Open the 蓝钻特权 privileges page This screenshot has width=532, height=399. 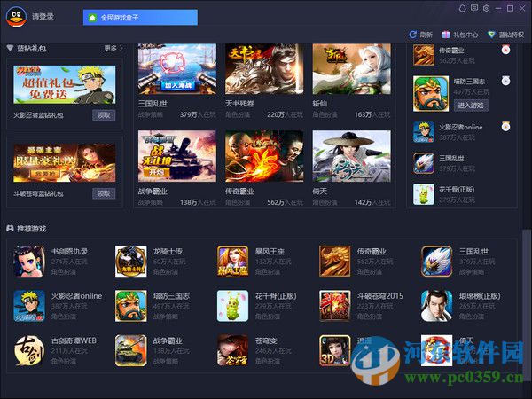pos(506,35)
